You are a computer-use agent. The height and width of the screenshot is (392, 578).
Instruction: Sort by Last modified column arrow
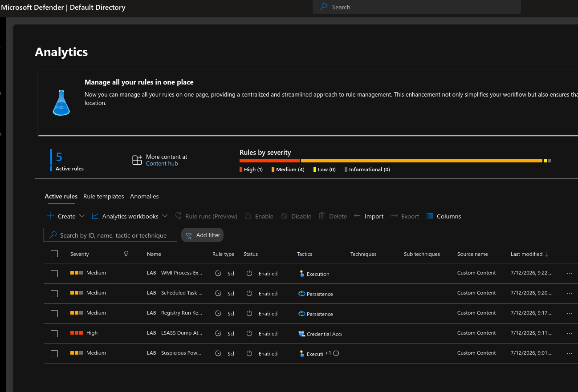coord(547,254)
